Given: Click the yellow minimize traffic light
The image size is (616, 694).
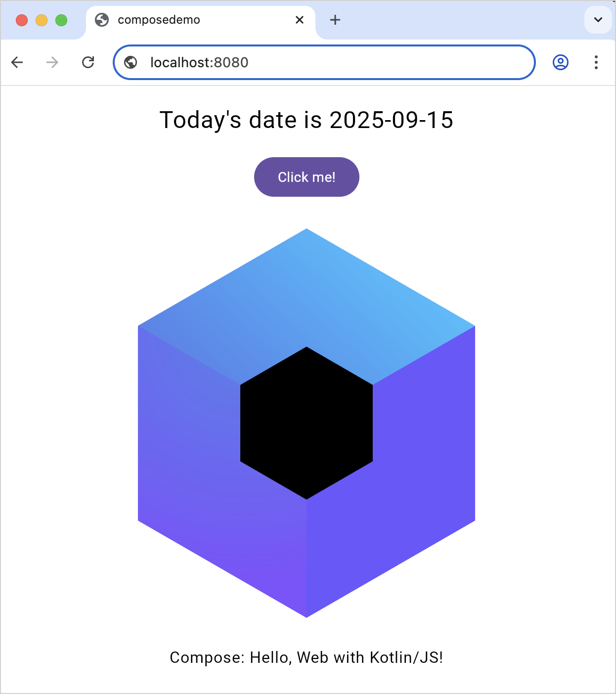Looking at the screenshot, I should click(42, 20).
